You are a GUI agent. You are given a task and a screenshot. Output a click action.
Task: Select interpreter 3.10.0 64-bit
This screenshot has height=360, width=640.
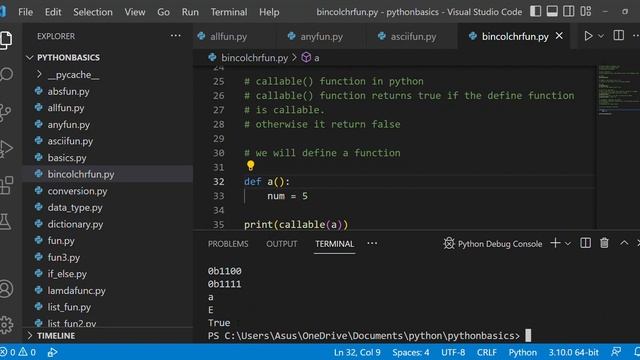tap(573, 352)
